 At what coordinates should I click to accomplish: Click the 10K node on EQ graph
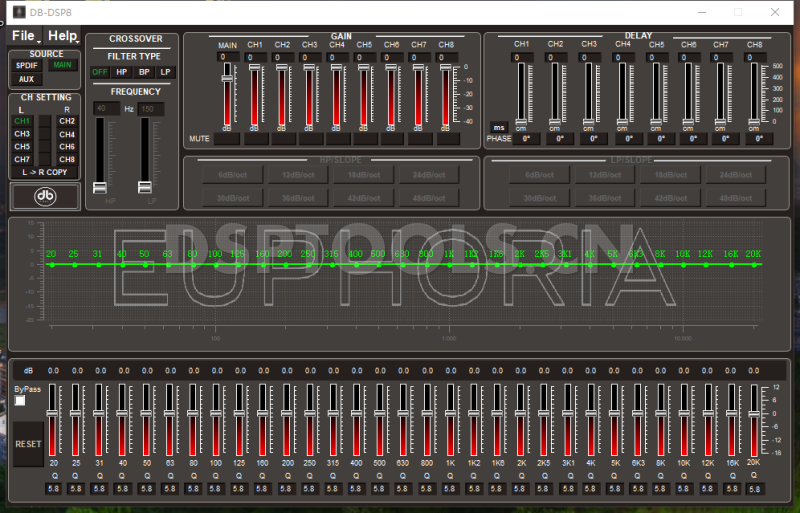684,264
